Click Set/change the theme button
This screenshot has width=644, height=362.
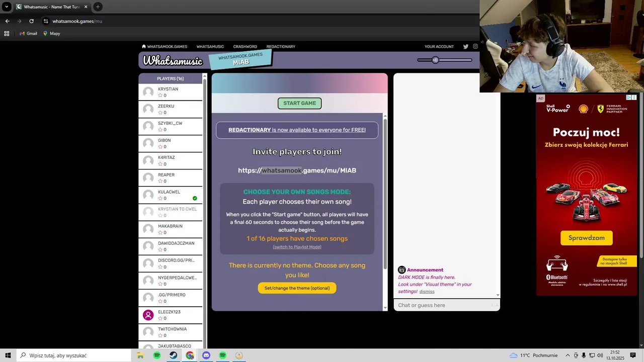(297, 288)
